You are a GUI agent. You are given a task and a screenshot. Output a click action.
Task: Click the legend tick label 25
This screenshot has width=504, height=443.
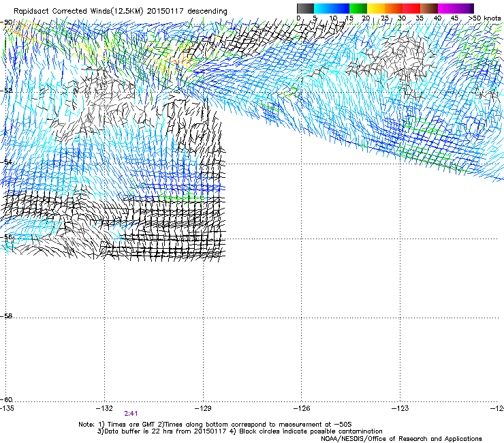coord(385,18)
